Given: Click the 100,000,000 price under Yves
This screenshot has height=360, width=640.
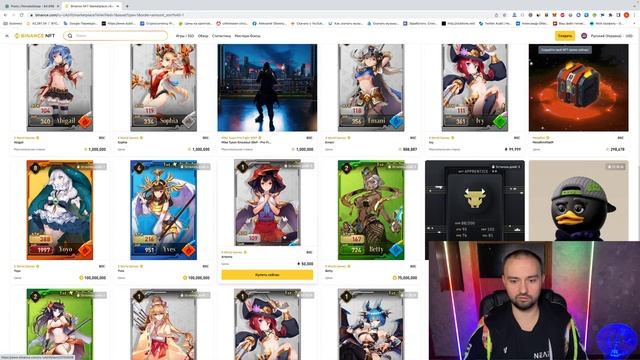Looking at the screenshot, I should pyautogui.click(x=196, y=278).
